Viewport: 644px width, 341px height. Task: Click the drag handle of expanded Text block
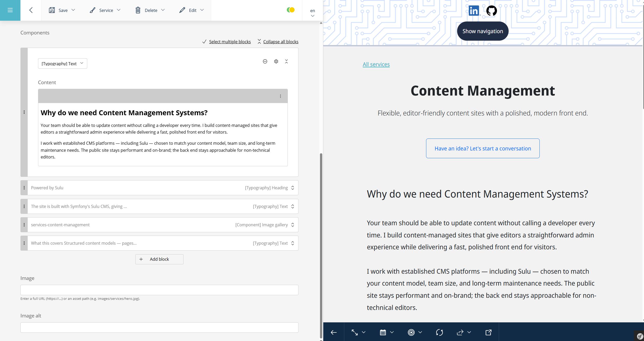(24, 112)
